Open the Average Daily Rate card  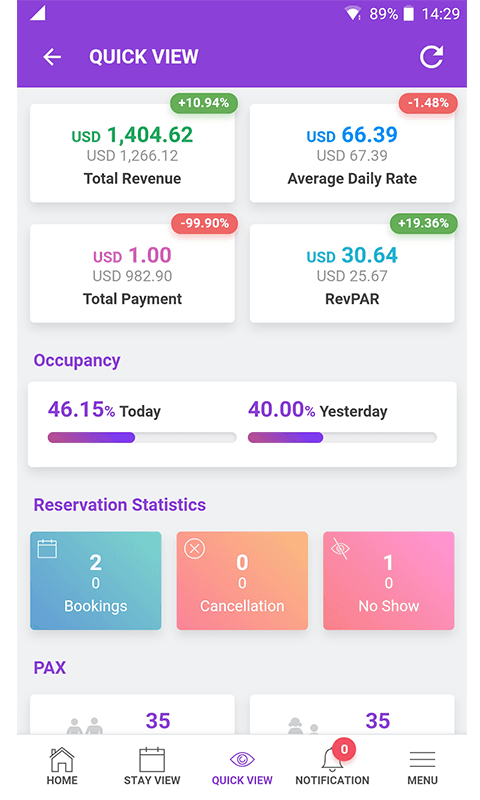(352, 153)
